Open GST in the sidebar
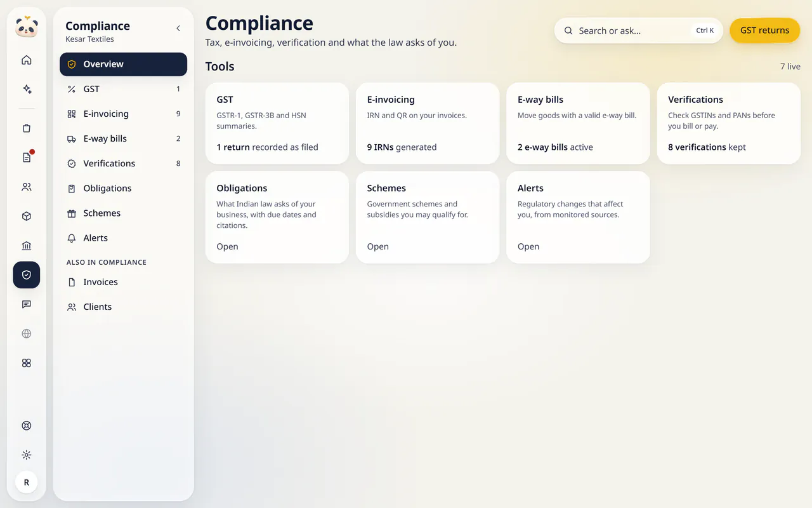Screen dimensions: 812x508 coord(124,89)
